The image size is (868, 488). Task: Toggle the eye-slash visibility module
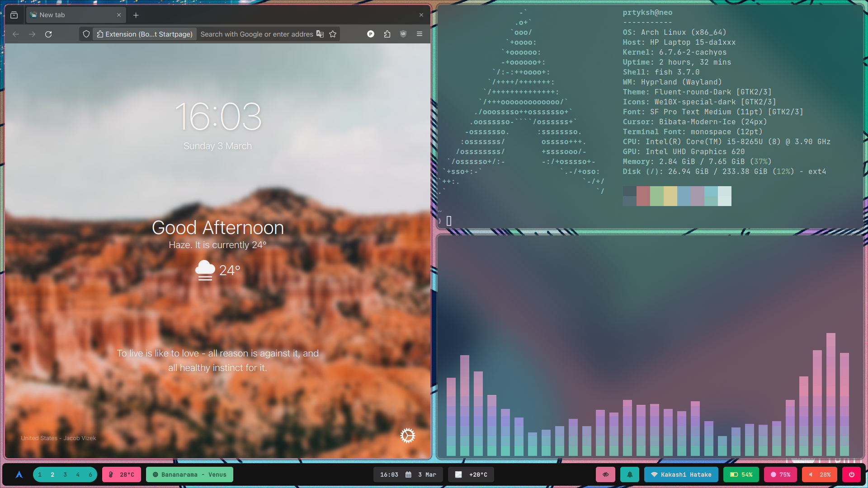tap(606, 474)
